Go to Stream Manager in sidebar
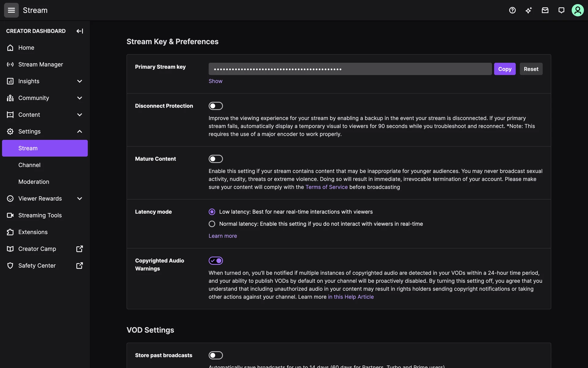 tap(40, 64)
